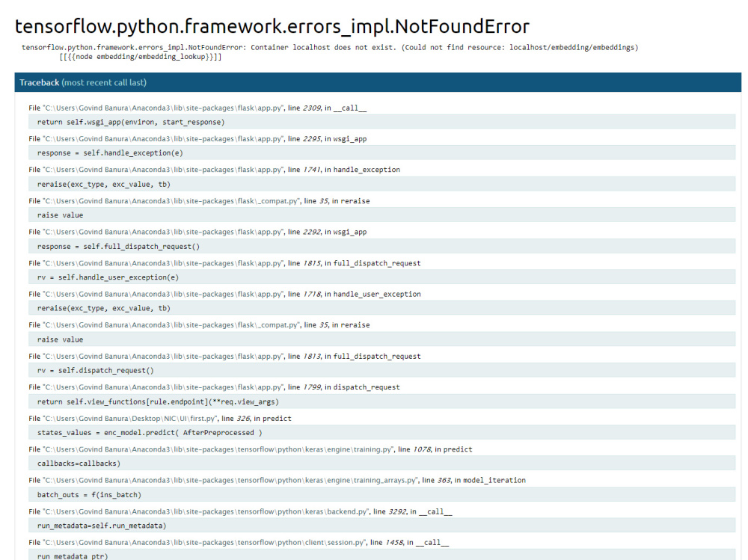Open backend.py frame 'line 3292, in __call__'
Viewport: 748px width, 560px height.
coord(240,512)
